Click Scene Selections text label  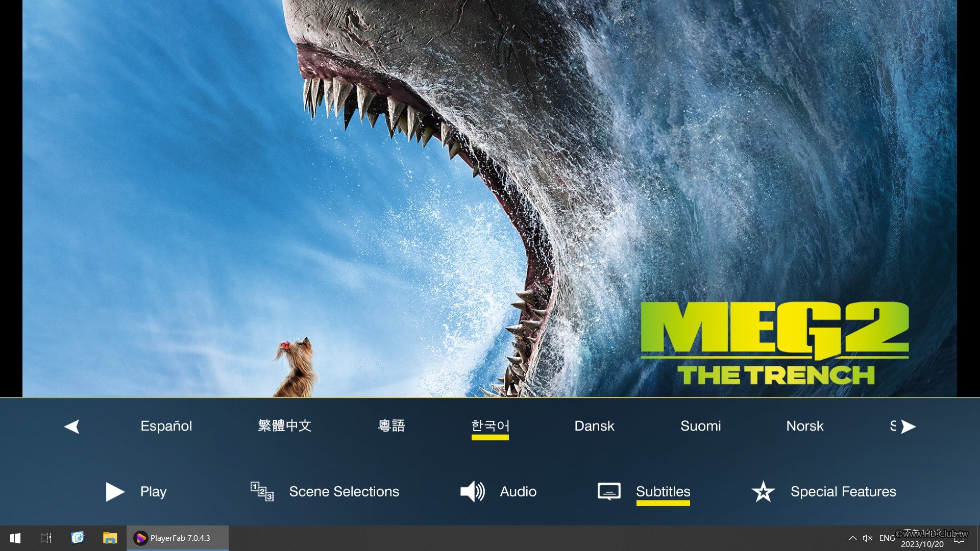click(344, 492)
